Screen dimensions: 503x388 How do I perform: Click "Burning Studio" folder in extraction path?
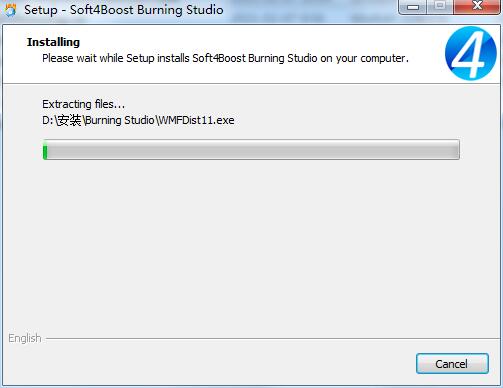point(120,120)
